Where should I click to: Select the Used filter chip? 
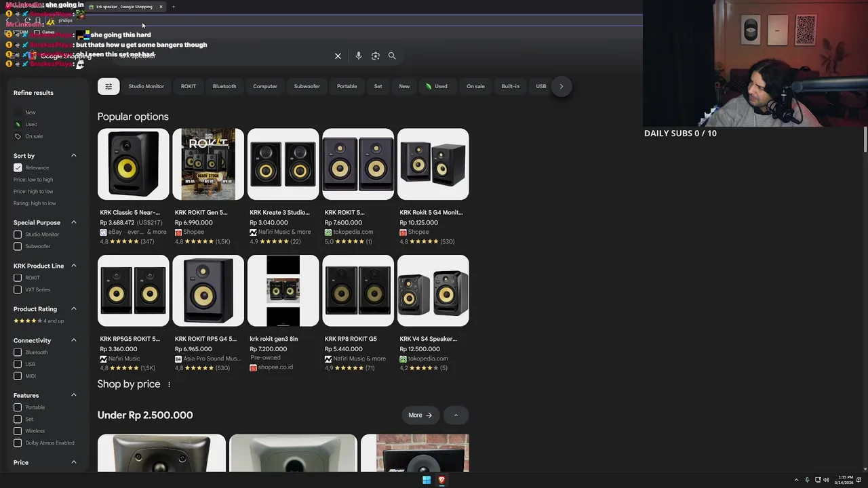click(x=436, y=86)
